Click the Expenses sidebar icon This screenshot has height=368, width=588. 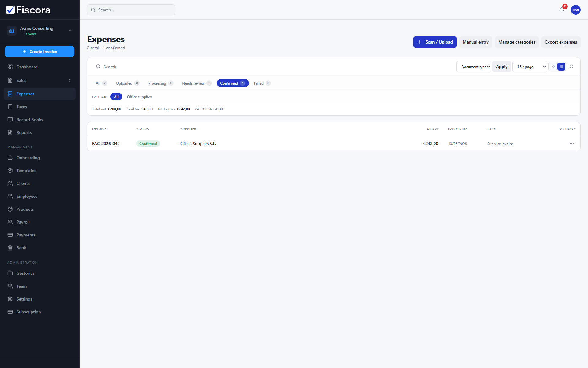coord(10,94)
